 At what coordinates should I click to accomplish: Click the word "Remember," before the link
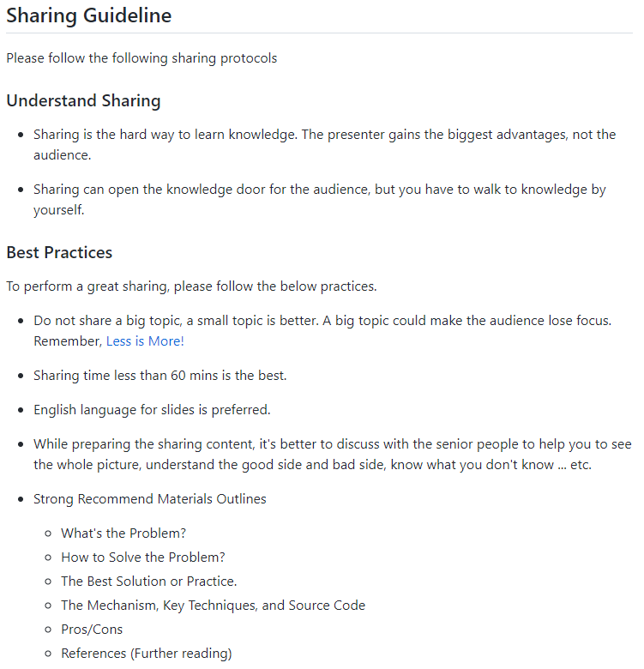(x=68, y=341)
